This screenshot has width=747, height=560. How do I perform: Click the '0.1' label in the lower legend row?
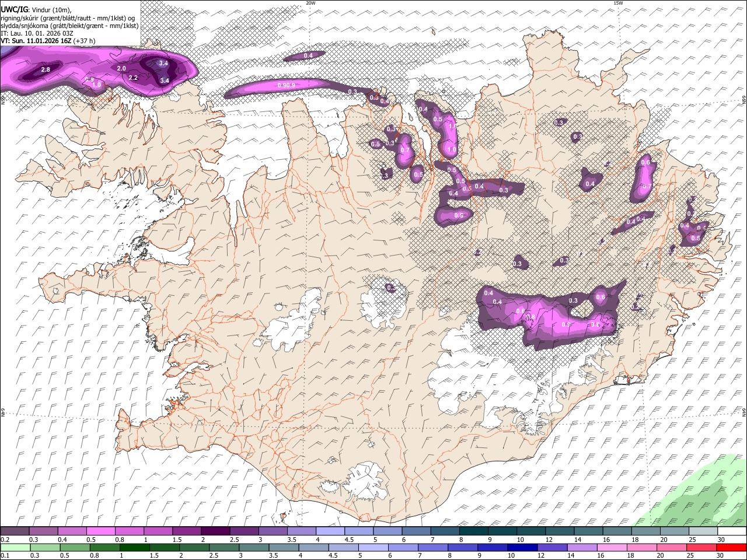coord(5,555)
